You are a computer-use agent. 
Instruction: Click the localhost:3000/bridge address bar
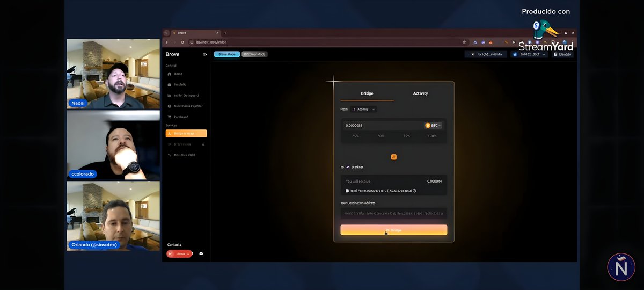pyautogui.click(x=328, y=42)
